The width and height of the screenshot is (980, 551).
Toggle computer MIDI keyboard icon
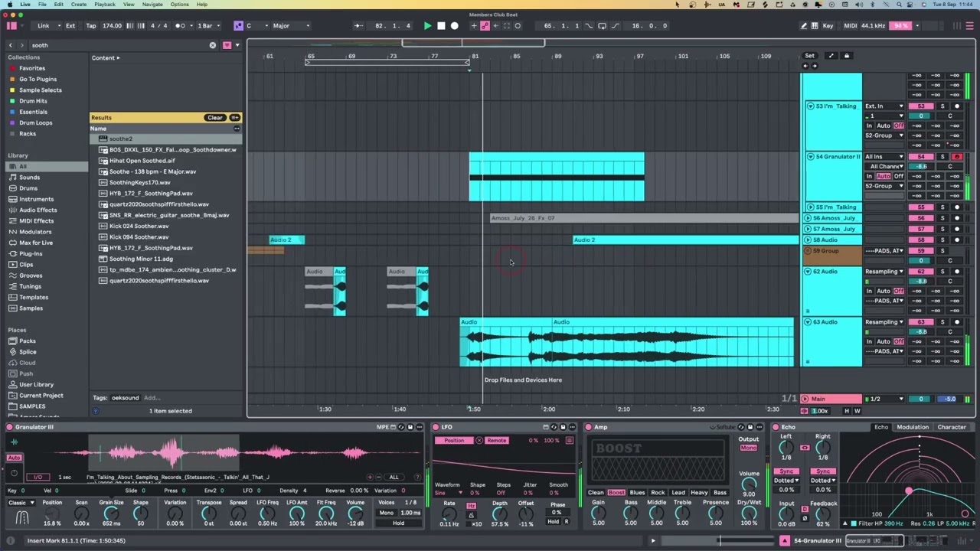pos(815,26)
